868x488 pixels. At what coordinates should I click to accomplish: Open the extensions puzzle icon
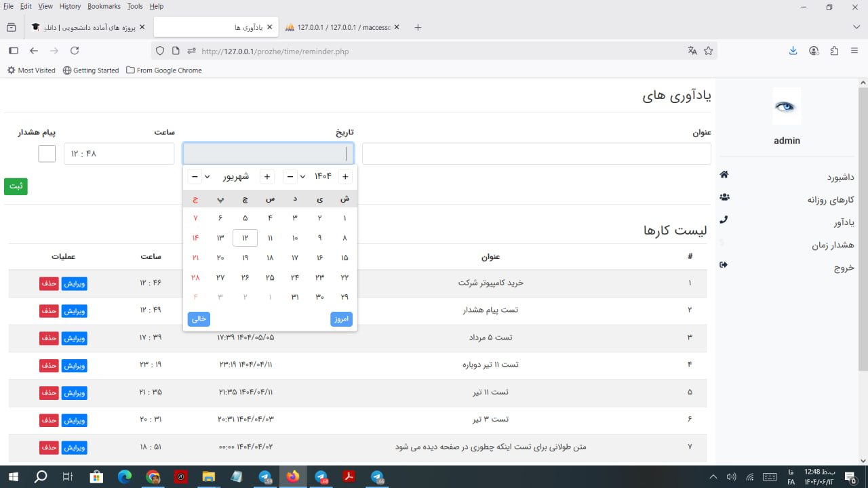click(834, 51)
